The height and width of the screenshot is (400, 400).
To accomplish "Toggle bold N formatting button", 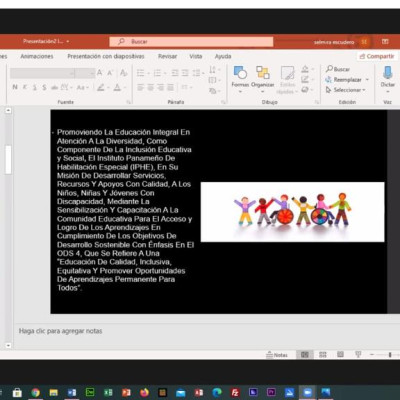I will (15, 87).
